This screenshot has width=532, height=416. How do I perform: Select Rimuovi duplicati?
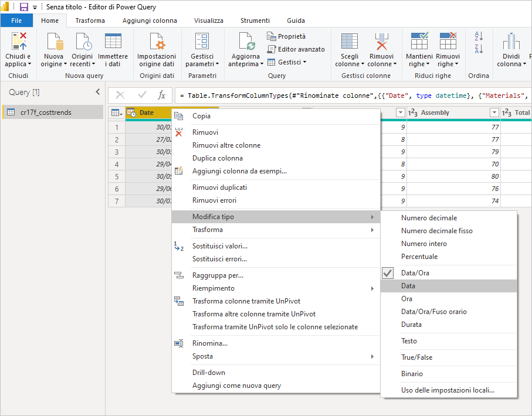pos(276,187)
